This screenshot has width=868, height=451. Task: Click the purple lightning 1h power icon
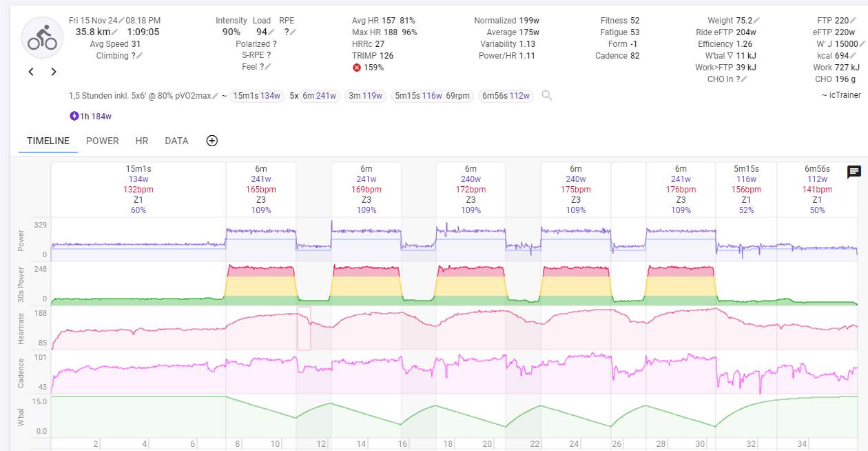(x=74, y=116)
